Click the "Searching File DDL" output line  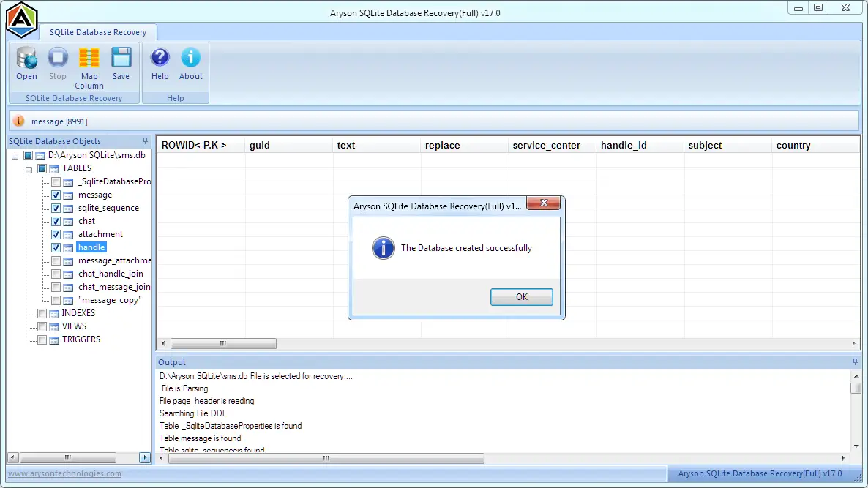[x=192, y=413]
